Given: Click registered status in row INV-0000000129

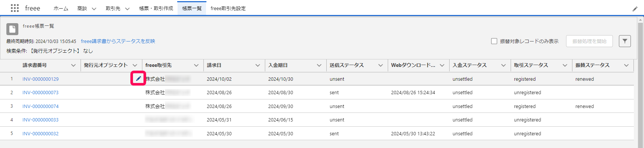Looking at the screenshot, I should click(525, 79).
